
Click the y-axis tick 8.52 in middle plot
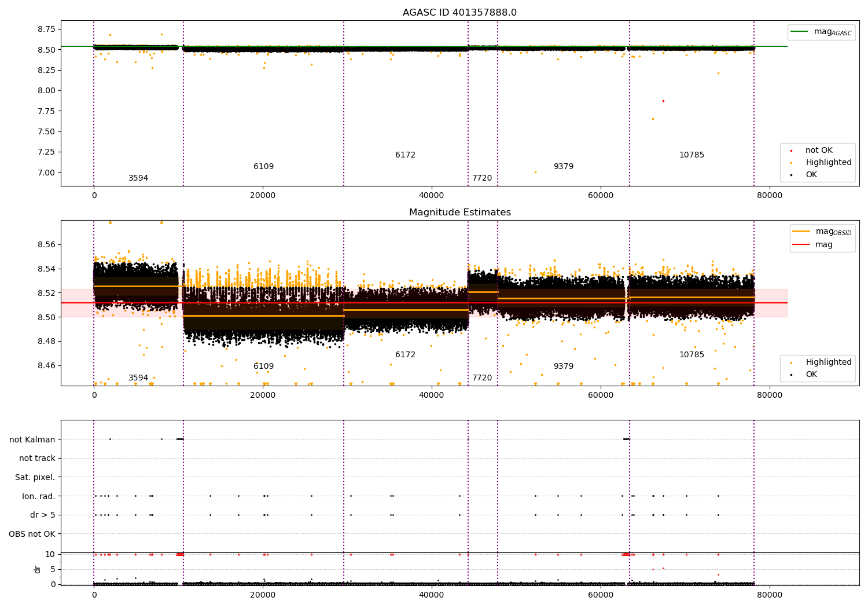46,293
